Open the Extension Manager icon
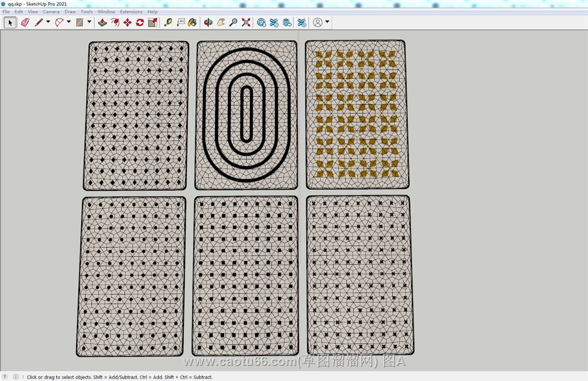This screenshot has height=381, width=588. pyautogui.click(x=302, y=23)
